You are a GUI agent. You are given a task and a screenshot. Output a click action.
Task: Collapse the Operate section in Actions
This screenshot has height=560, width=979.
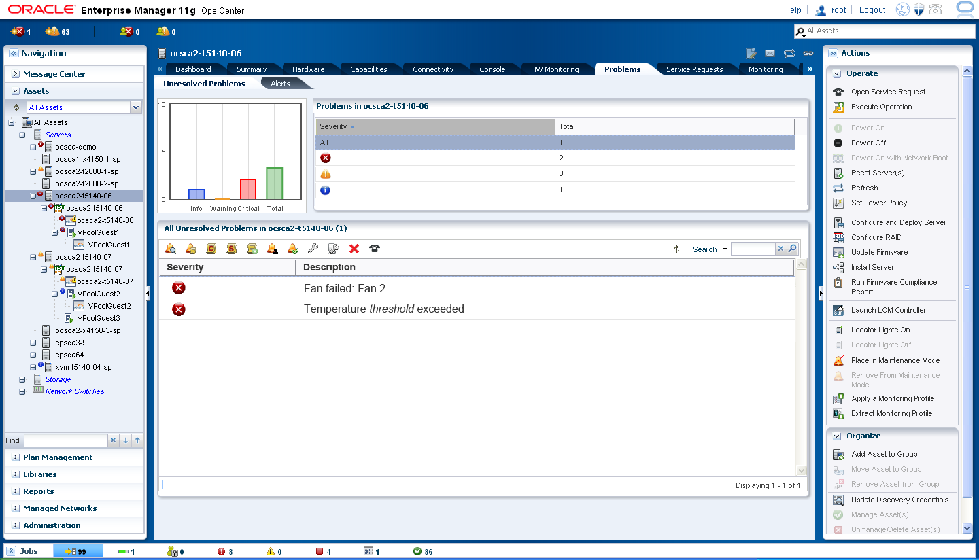(836, 73)
